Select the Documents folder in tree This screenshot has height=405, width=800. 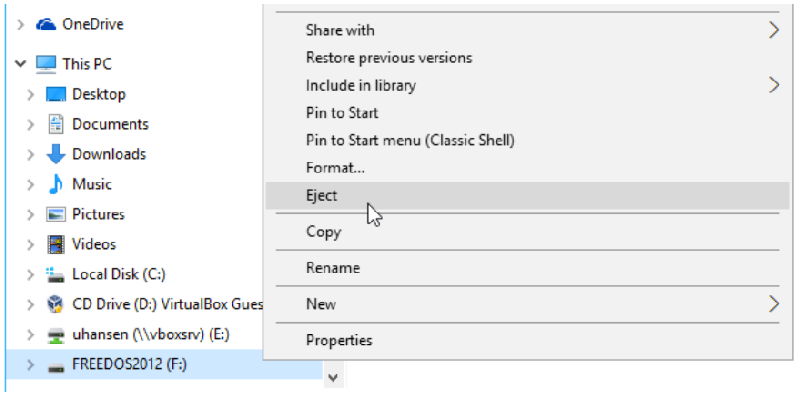(110, 124)
